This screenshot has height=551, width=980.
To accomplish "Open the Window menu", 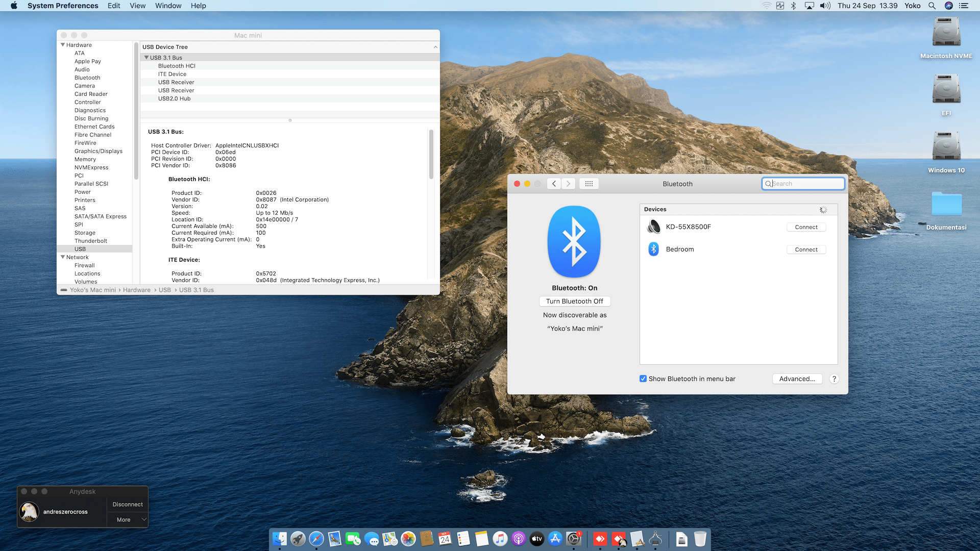I will [168, 6].
